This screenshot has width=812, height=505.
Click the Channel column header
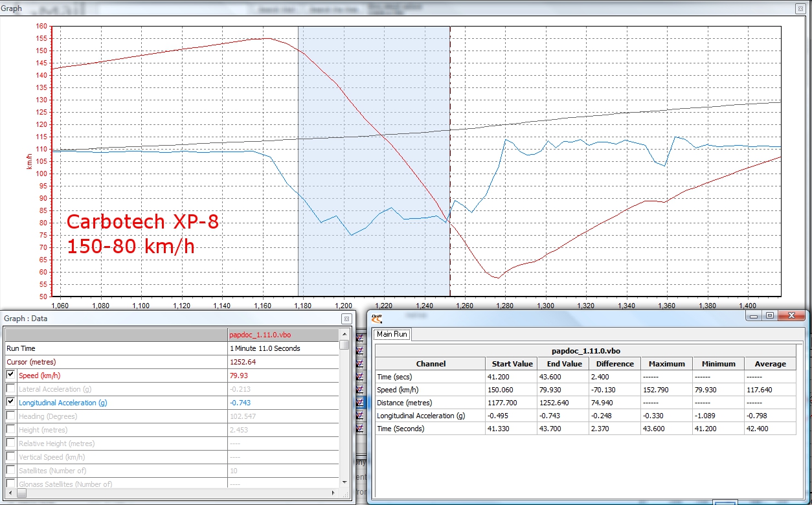coord(431,364)
